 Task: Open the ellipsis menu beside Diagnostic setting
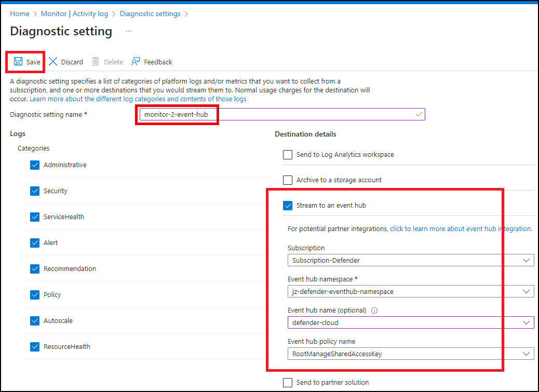click(129, 31)
